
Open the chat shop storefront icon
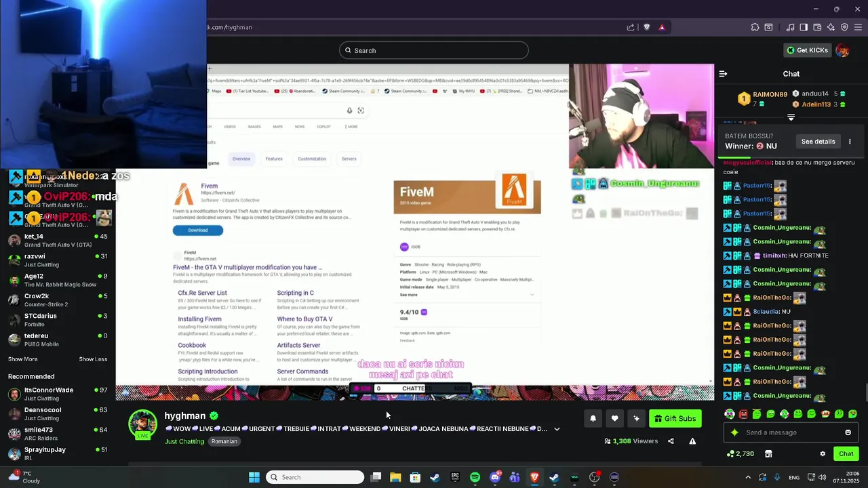coord(768,454)
